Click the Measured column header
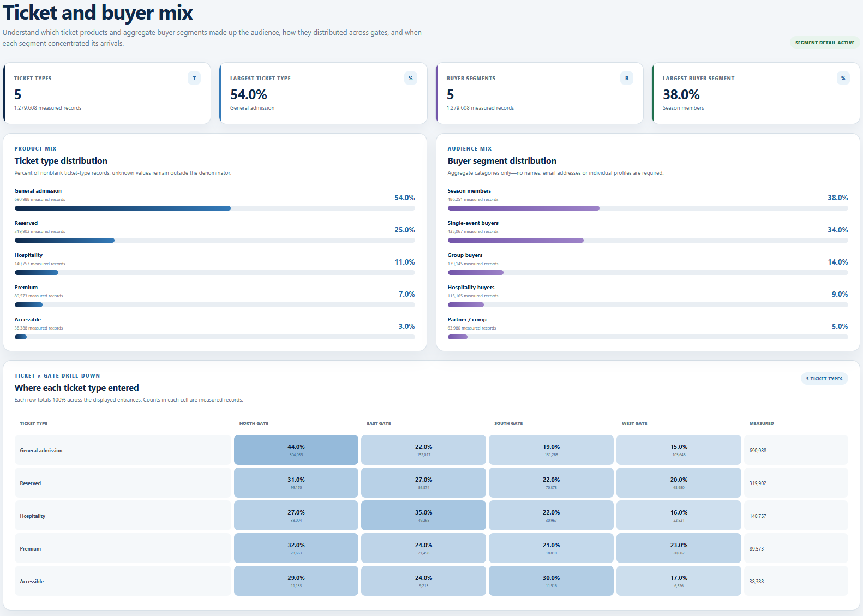 click(x=762, y=423)
